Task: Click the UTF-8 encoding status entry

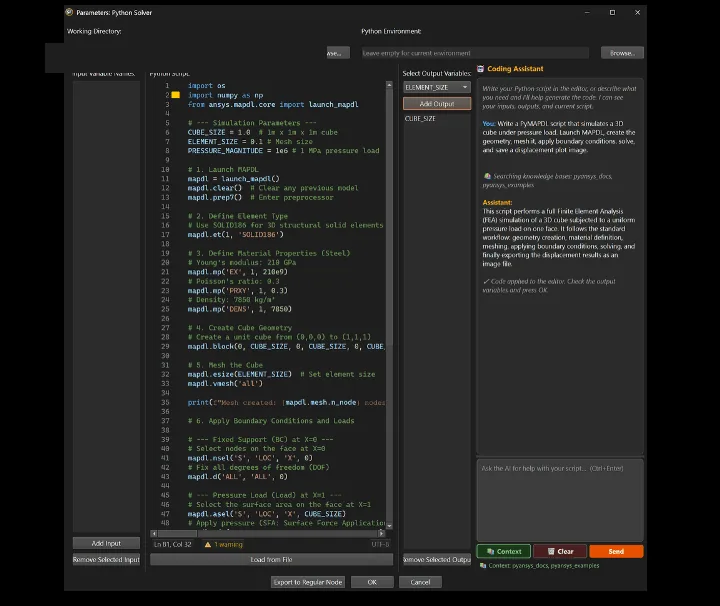Action: (380, 544)
